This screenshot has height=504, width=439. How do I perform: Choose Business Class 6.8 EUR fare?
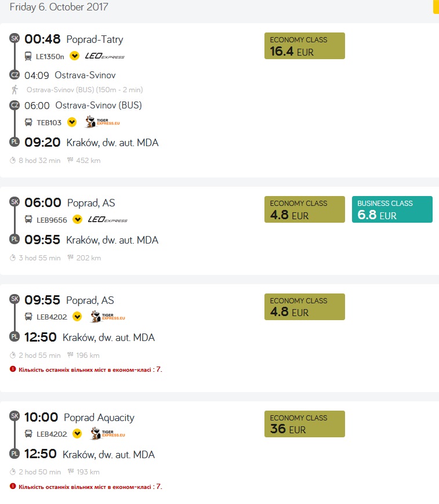pos(392,209)
